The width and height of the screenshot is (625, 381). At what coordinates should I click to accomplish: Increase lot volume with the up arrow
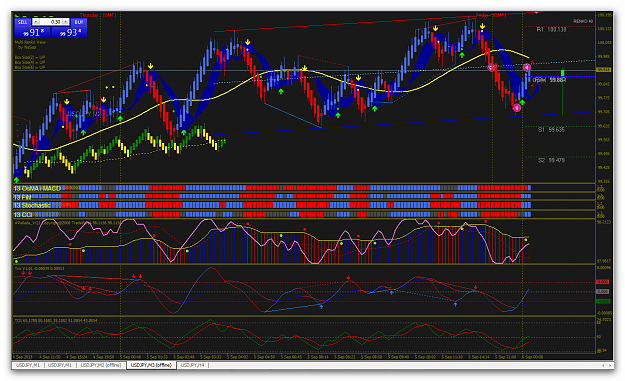[66, 22]
